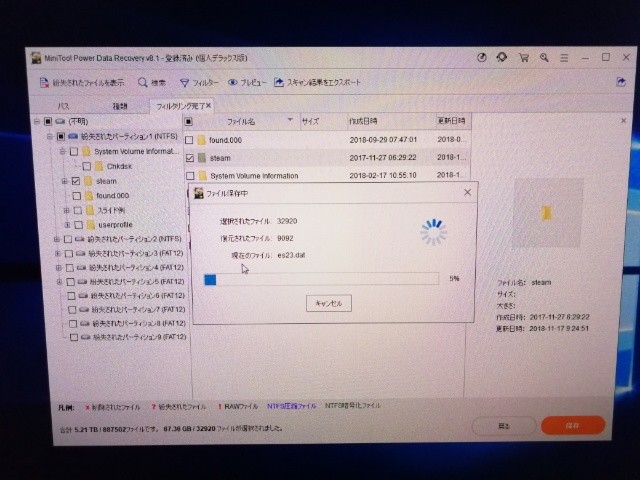Click the スライド例 folder icon in tree
The height and width of the screenshot is (480, 640).
[91, 210]
